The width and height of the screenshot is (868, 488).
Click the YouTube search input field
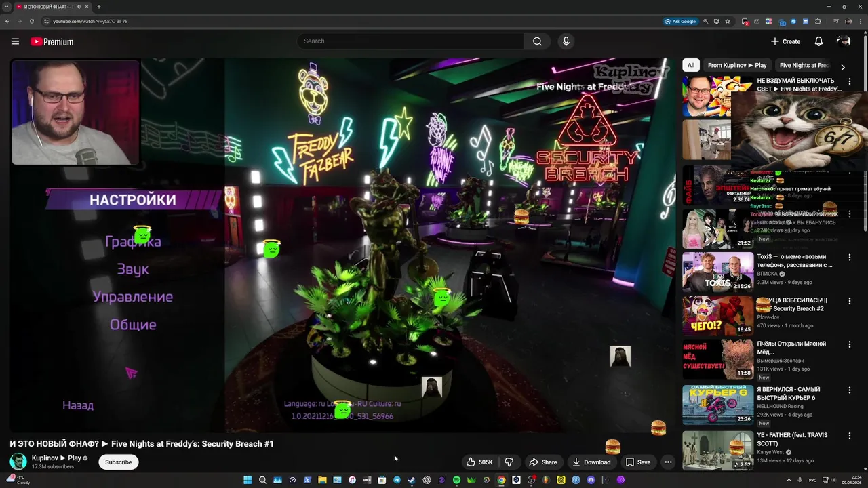tap(410, 41)
